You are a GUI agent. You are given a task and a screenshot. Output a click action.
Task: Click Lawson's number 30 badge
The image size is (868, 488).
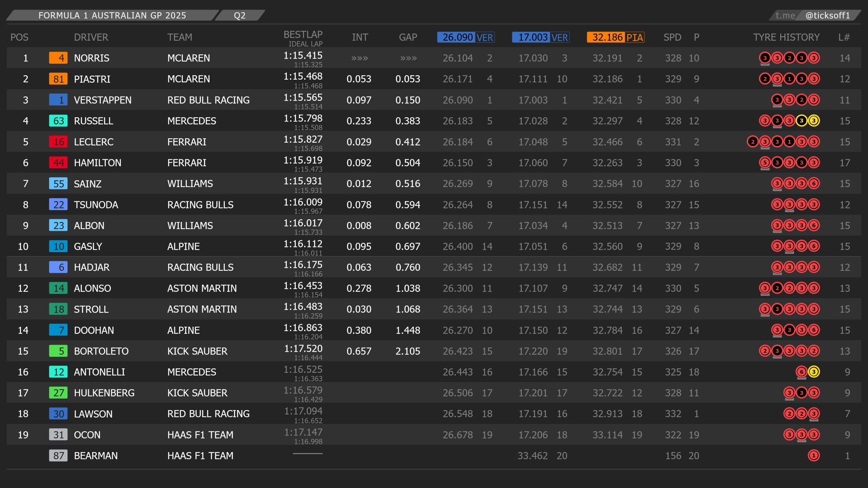tap(58, 414)
